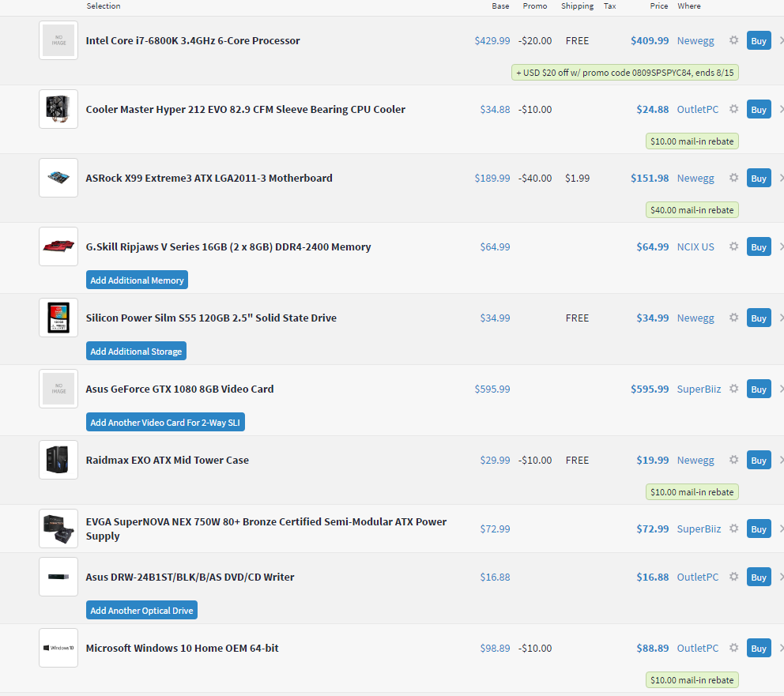This screenshot has height=696, width=784.
Task: Click the Cooler Master cooler thumbnail
Action: point(58,109)
